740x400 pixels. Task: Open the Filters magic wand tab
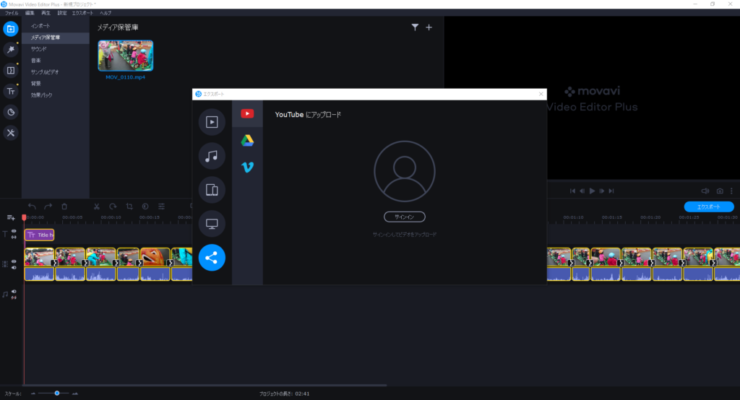[x=11, y=50]
